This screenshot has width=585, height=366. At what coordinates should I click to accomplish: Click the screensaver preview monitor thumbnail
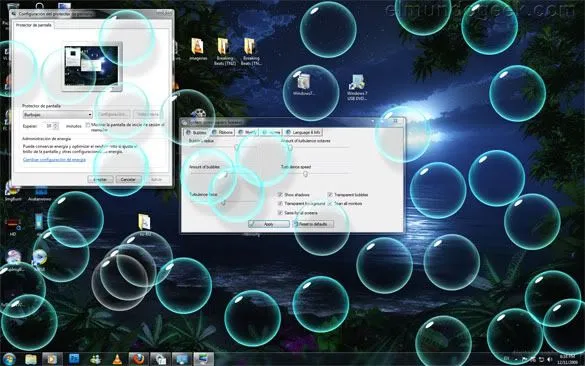(91, 66)
